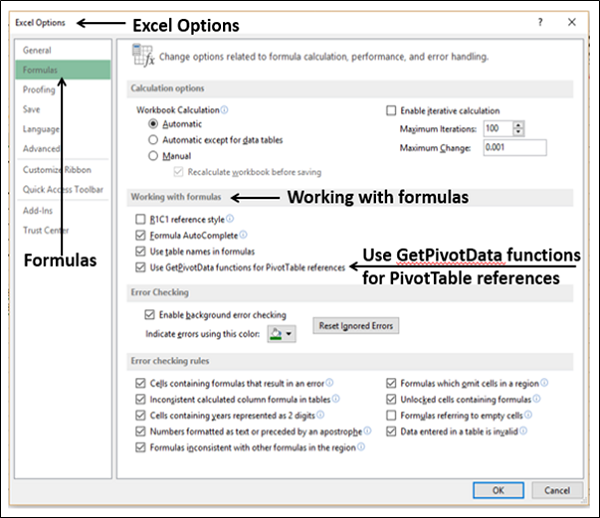Toggle Enable background error checking checkbox

pos(149,315)
